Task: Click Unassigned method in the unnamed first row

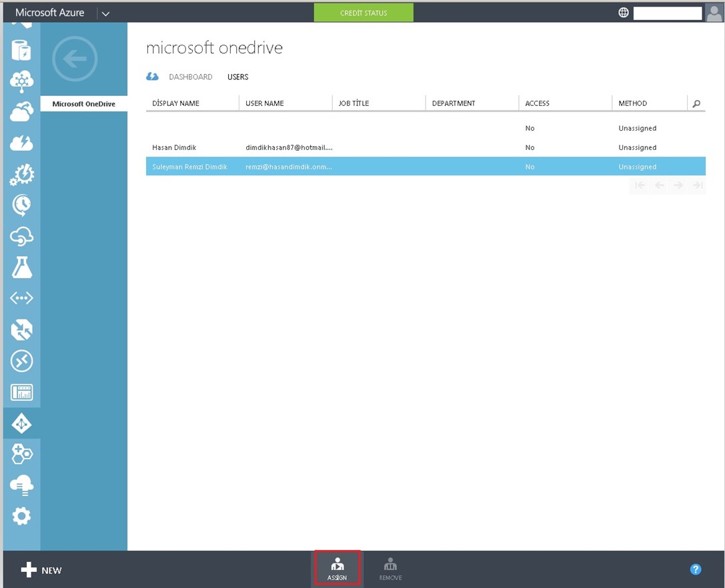Action: click(637, 128)
